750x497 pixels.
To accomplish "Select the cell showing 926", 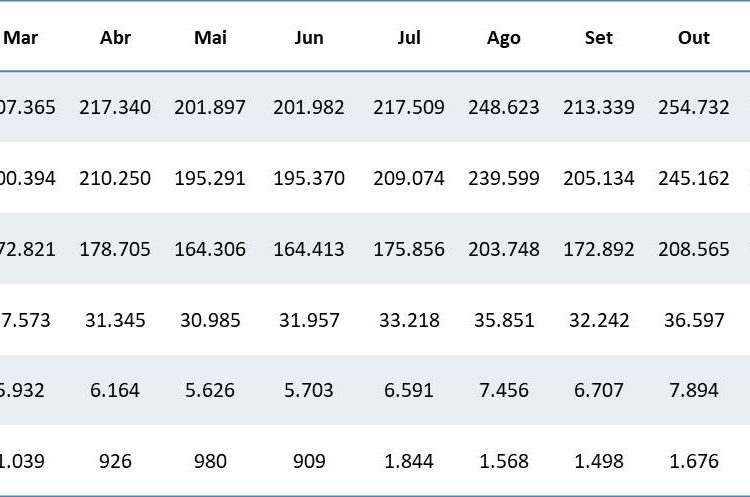I will coord(116,461).
